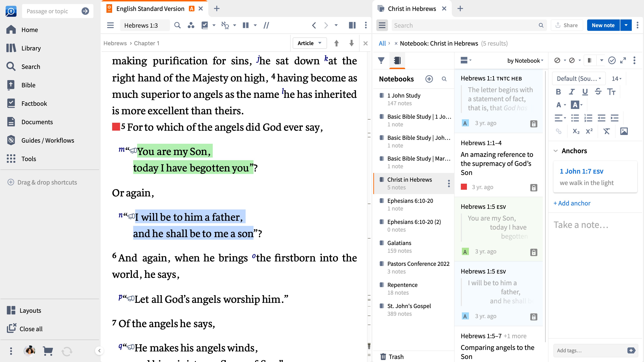Open parallel resources icon in ESV toolbar

click(x=191, y=25)
